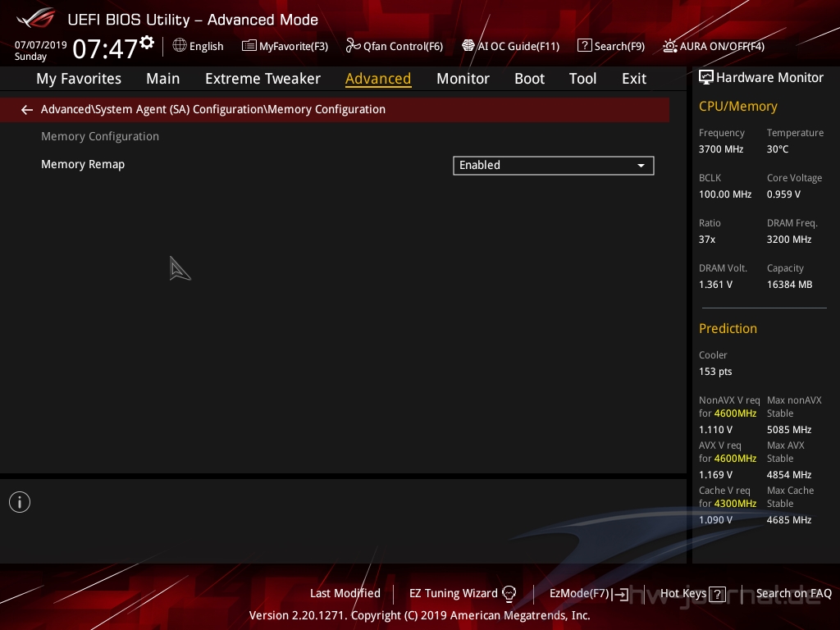Click the Qfan fan icon

tap(353, 46)
